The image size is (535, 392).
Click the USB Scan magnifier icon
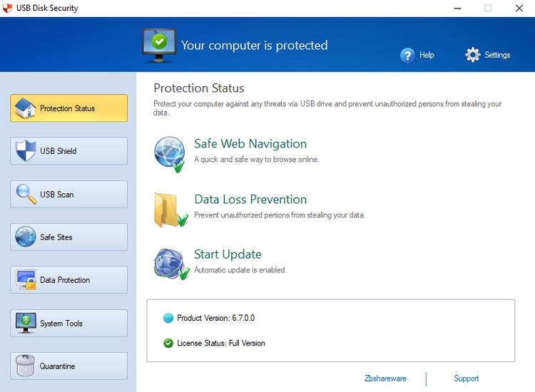[26, 194]
